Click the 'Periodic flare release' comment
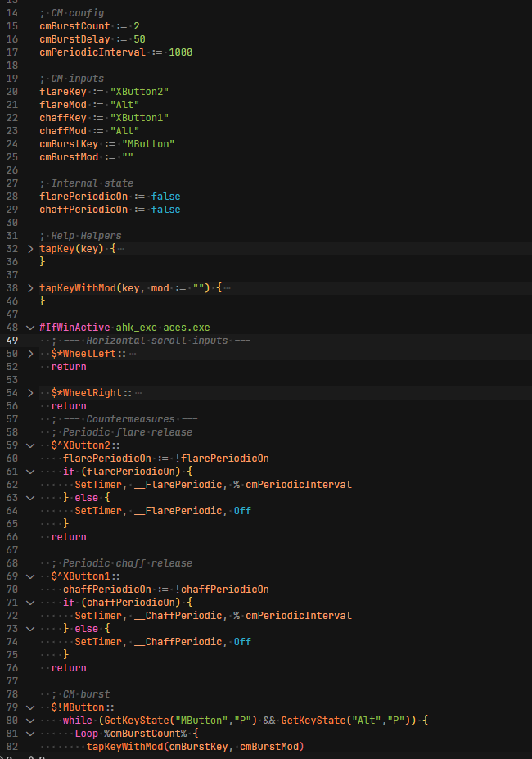This screenshot has height=759, width=532. [121, 432]
